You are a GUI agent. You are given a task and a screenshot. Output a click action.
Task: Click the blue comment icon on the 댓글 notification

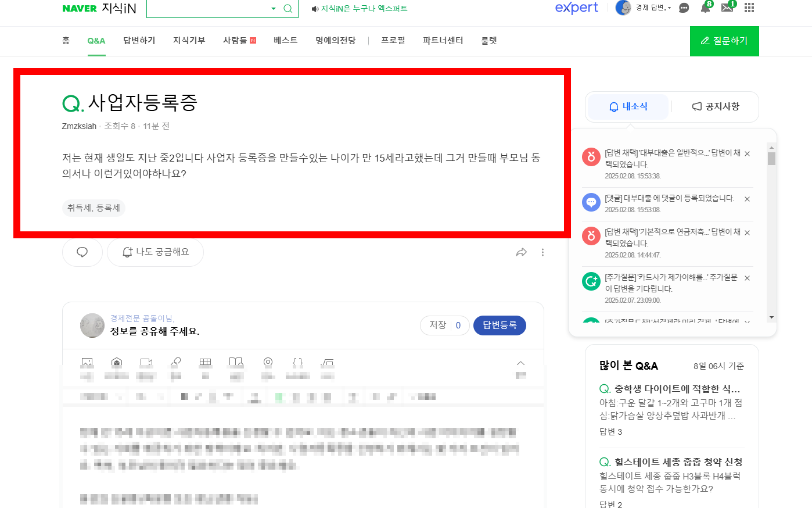pos(591,202)
